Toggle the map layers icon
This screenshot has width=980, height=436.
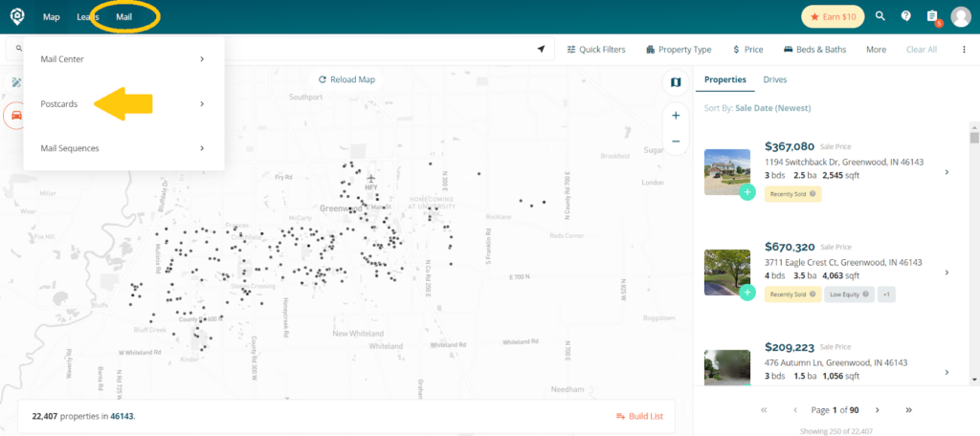click(676, 82)
